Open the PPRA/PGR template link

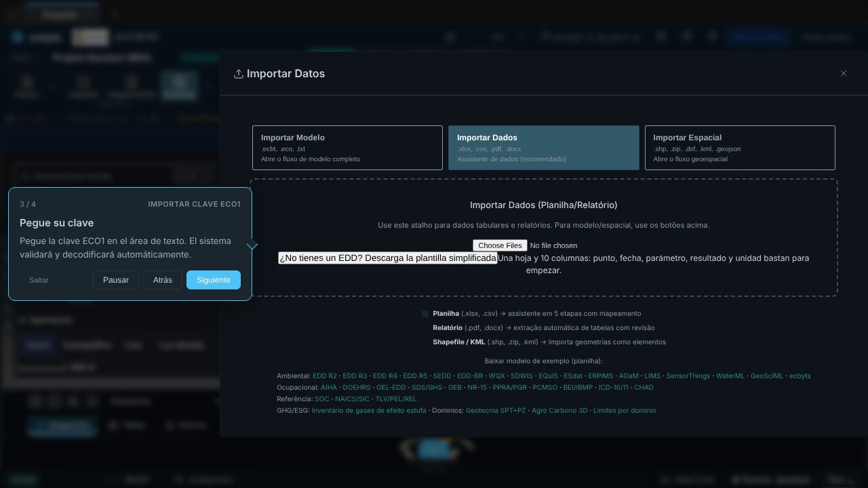click(x=509, y=387)
